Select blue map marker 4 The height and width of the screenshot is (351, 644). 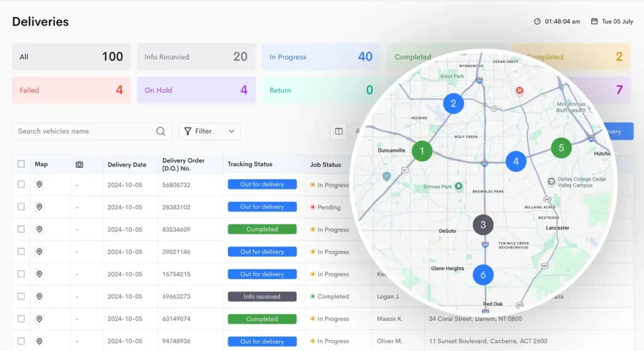[516, 162]
